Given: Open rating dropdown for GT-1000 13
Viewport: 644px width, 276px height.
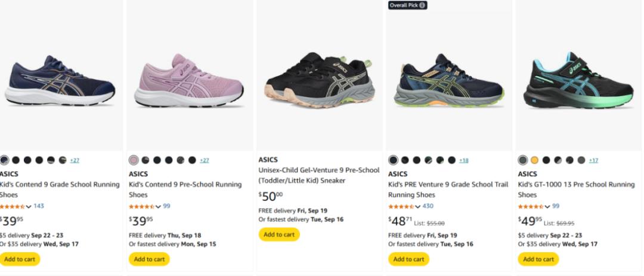Looking at the screenshot, I should click(x=547, y=207).
